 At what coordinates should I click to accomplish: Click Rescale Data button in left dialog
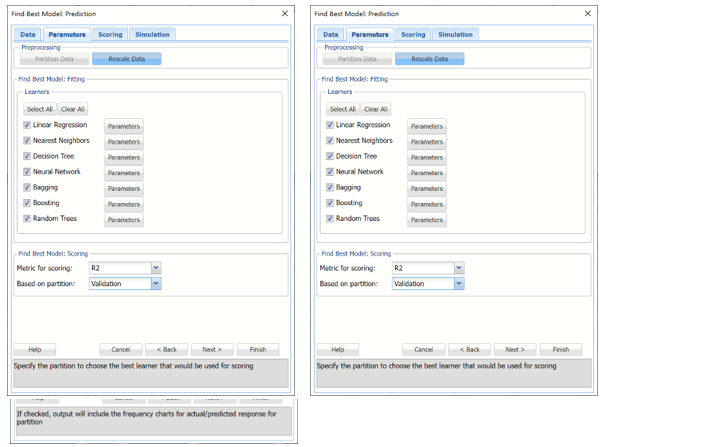tap(126, 59)
